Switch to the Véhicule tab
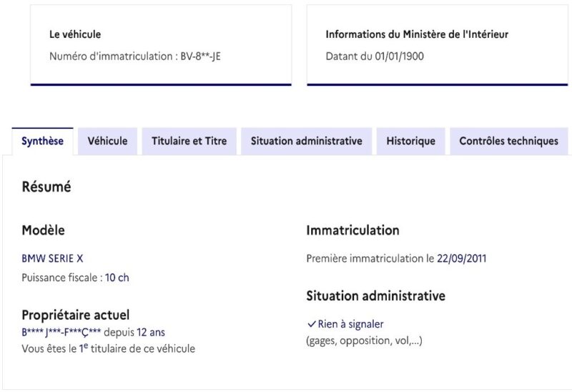572x392 pixels. [x=107, y=141]
